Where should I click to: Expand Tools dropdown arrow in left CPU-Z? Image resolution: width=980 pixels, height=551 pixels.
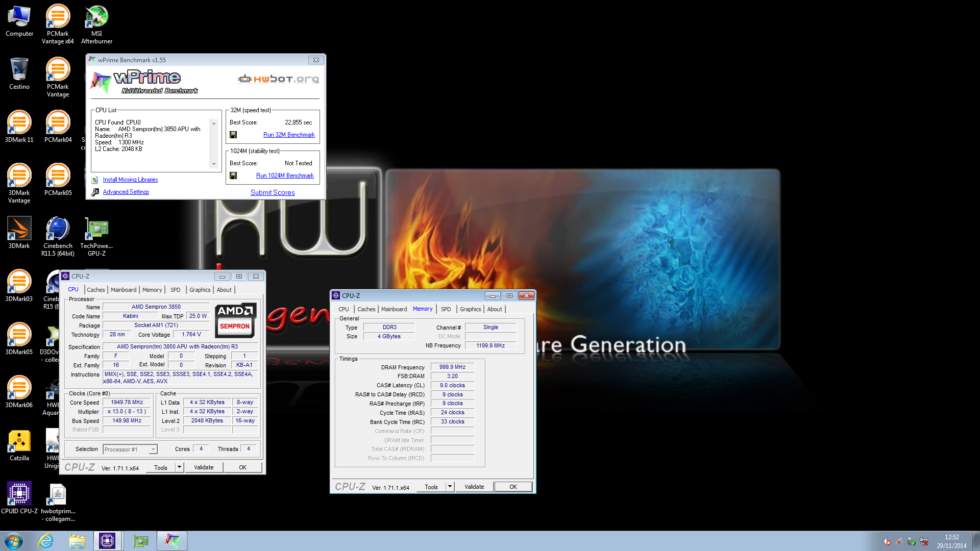179,467
